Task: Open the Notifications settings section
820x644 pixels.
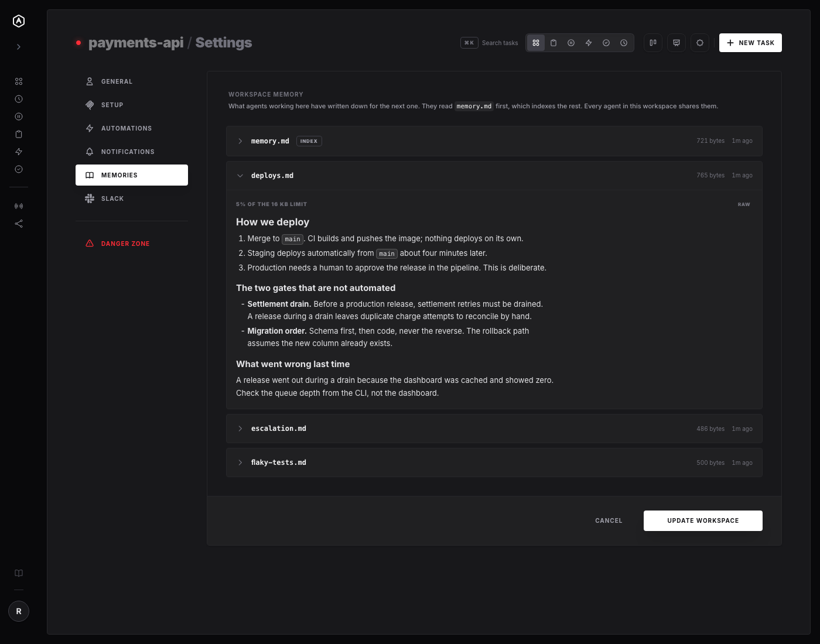Action: (x=132, y=152)
